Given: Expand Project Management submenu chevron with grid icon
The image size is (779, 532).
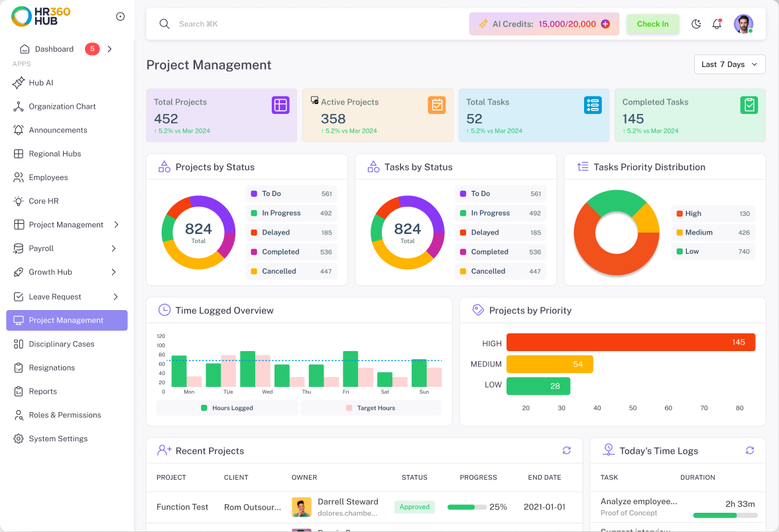Looking at the screenshot, I should pyautogui.click(x=116, y=225).
